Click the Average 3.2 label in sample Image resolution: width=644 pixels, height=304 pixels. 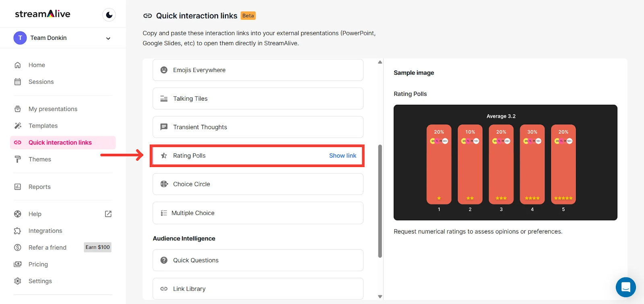(x=501, y=116)
